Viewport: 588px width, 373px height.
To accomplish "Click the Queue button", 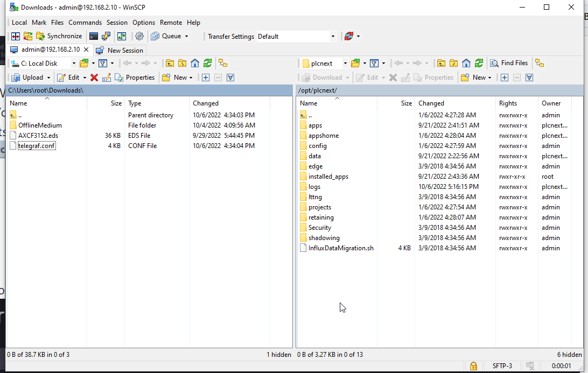I will point(166,37).
